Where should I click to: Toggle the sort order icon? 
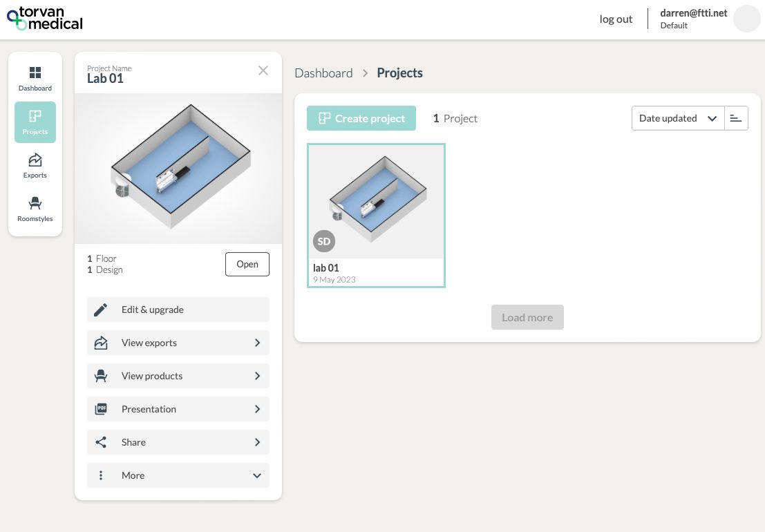click(x=736, y=118)
